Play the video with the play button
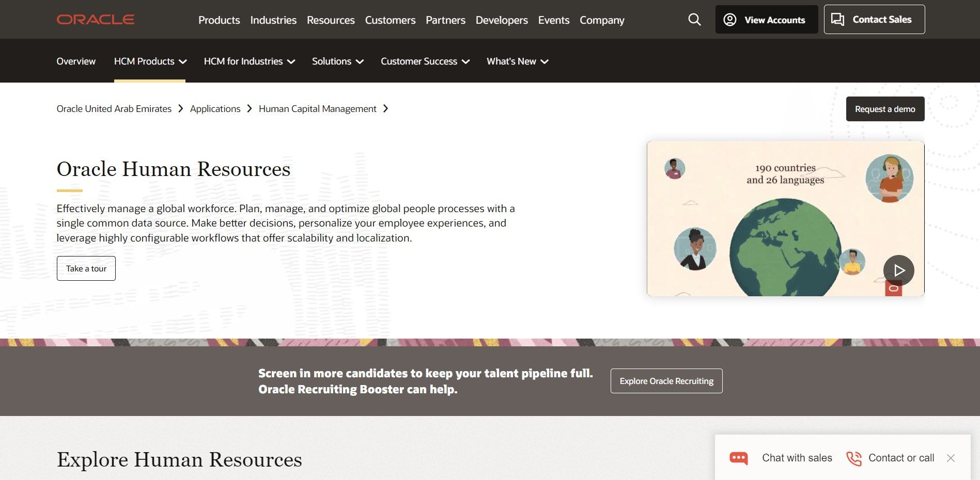980x480 pixels. tap(898, 270)
